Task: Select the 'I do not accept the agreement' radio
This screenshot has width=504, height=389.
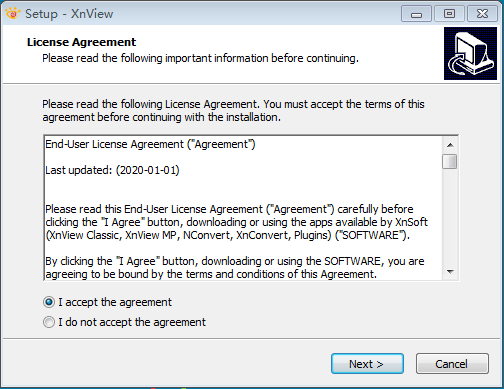Action: coord(49,322)
